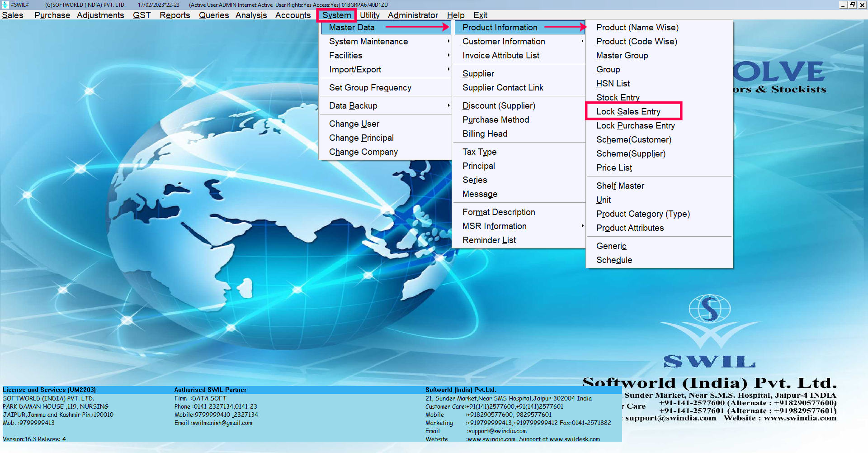
Task: Expand System Maintenance submenu
Action: pos(386,41)
